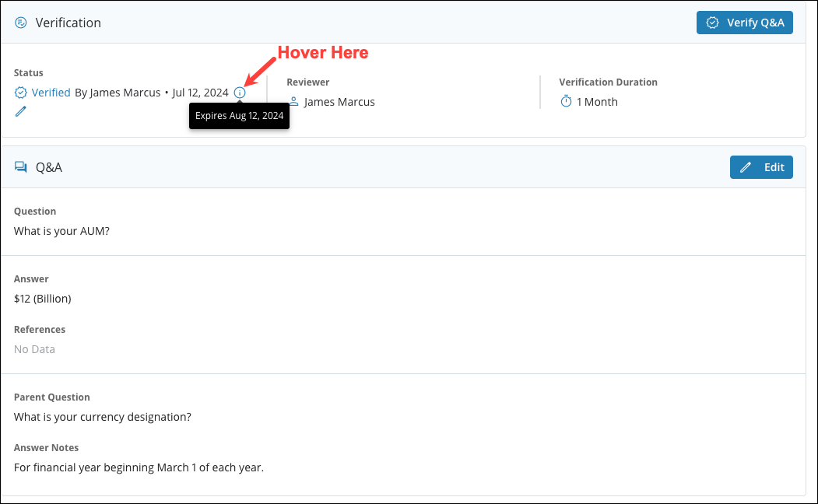Click the Verification panel title
The height and width of the screenshot is (504, 818).
point(68,23)
